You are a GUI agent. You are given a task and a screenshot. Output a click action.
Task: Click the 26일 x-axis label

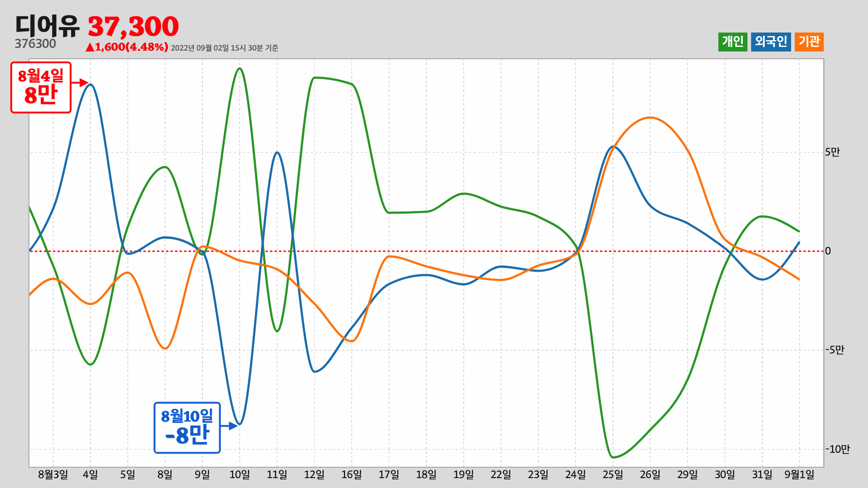(x=650, y=474)
